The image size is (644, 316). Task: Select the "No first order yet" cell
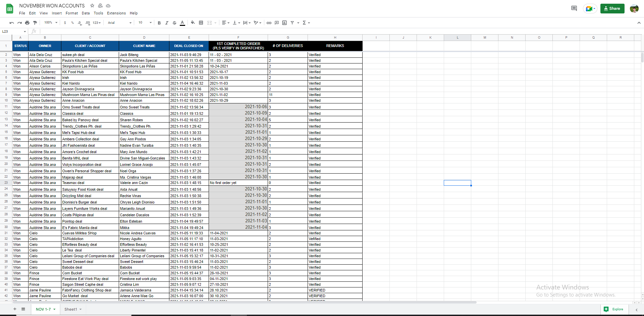click(x=238, y=183)
